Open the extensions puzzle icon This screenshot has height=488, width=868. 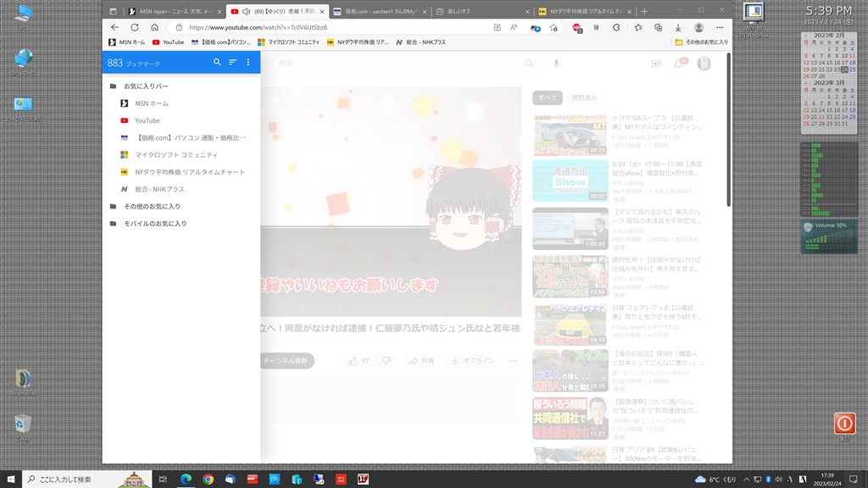(616, 28)
